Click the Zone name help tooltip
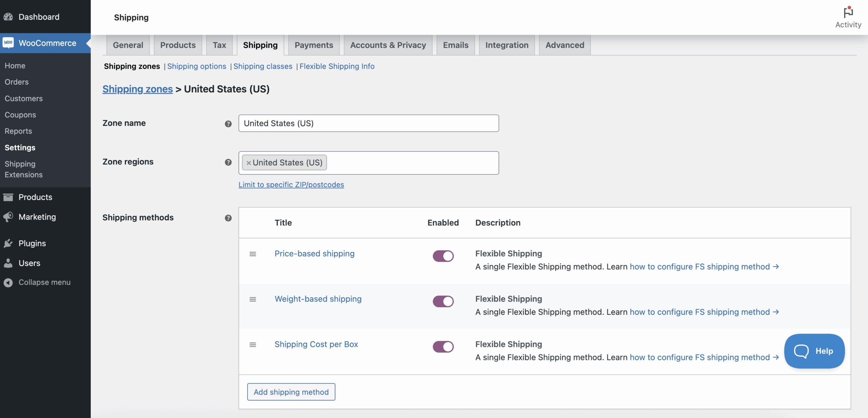This screenshot has width=868, height=418. pos(228,124)
